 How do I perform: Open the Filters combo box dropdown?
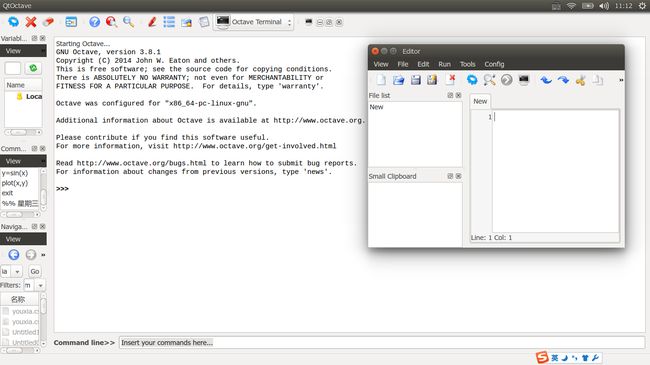(x=40, y=285)
